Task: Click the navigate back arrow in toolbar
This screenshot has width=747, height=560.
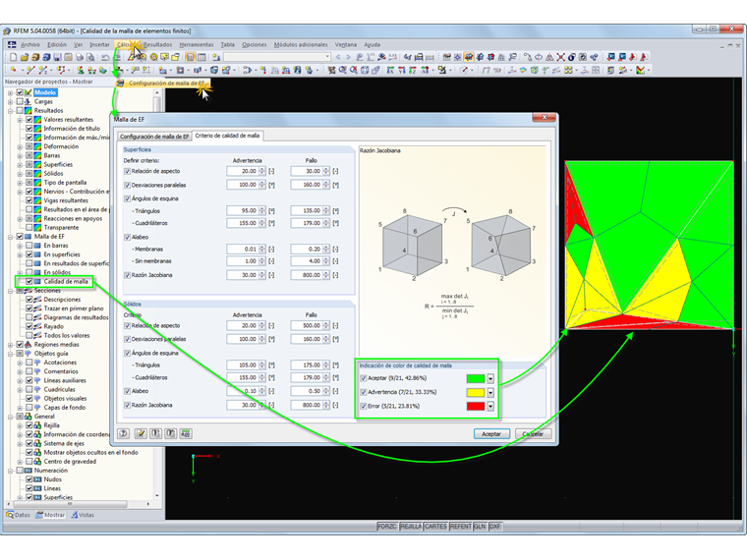Action: [338, 57]
